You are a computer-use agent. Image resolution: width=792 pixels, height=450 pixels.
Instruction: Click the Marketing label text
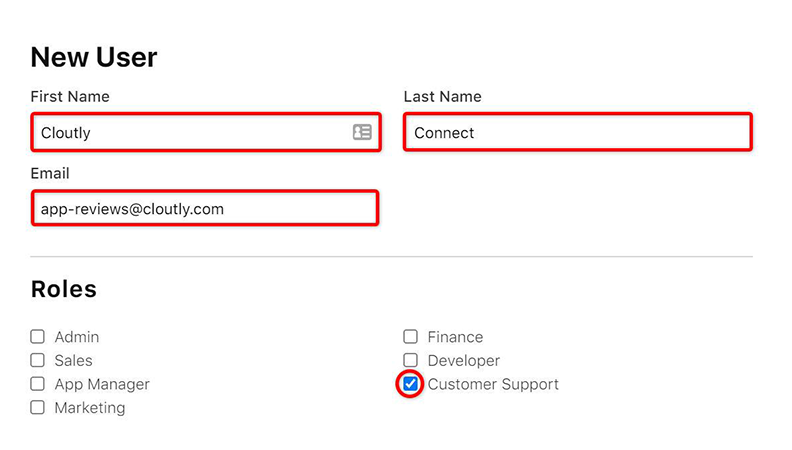click(90, 408)
